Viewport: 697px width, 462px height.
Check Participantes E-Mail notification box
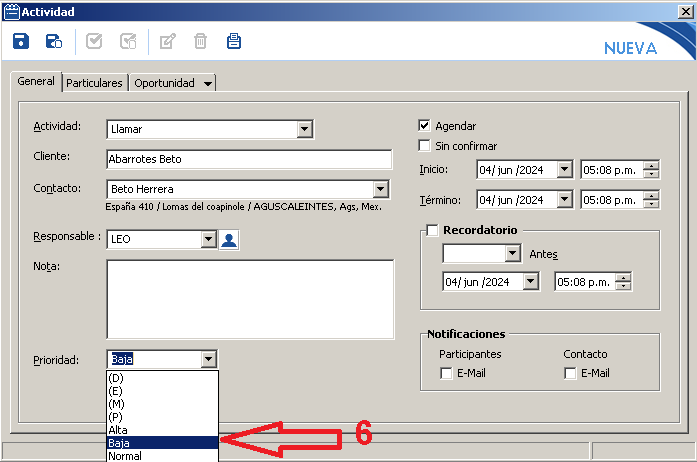click(446, 373)
